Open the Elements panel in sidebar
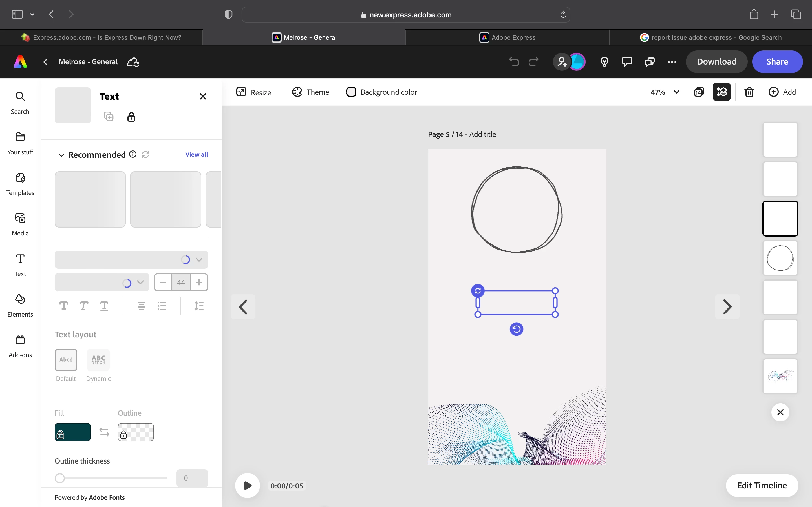The width and height of the screenshot is (812, 507). (20, 304)
